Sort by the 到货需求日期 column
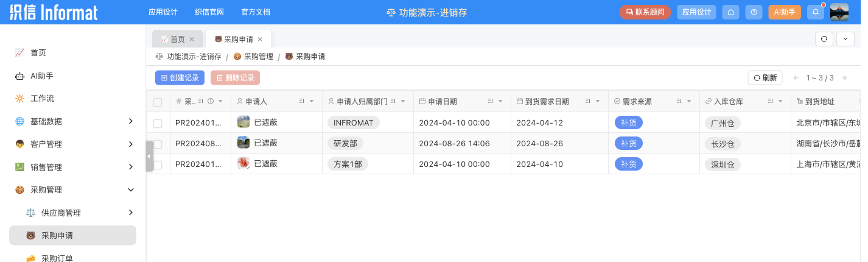868x262 pixels. pos(588,102)
